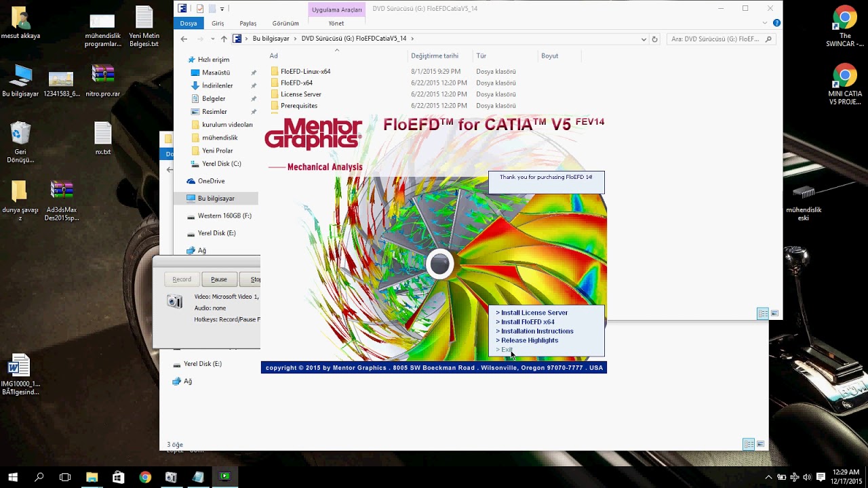Click the taskbar search magnifier icon

pyautogui.click(x=39, y=477)
